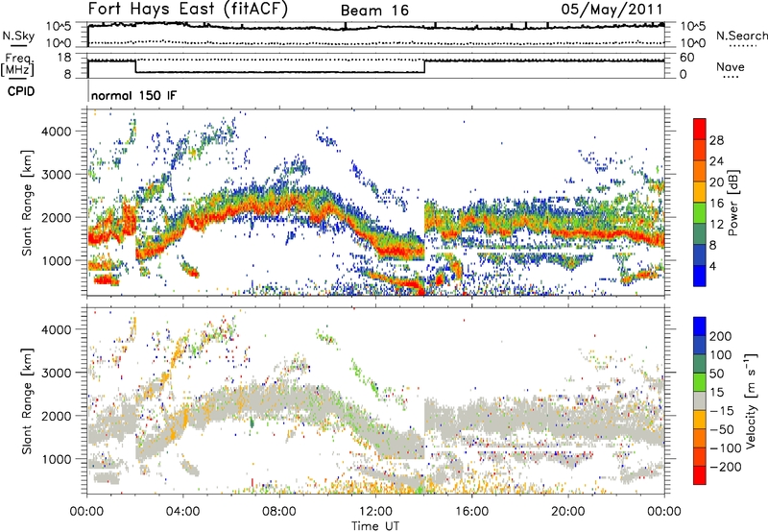Click the date "05/May/2011" in the header
This screenshot has width=768, height=532.
pyautogui.click(x=612, y=10)
